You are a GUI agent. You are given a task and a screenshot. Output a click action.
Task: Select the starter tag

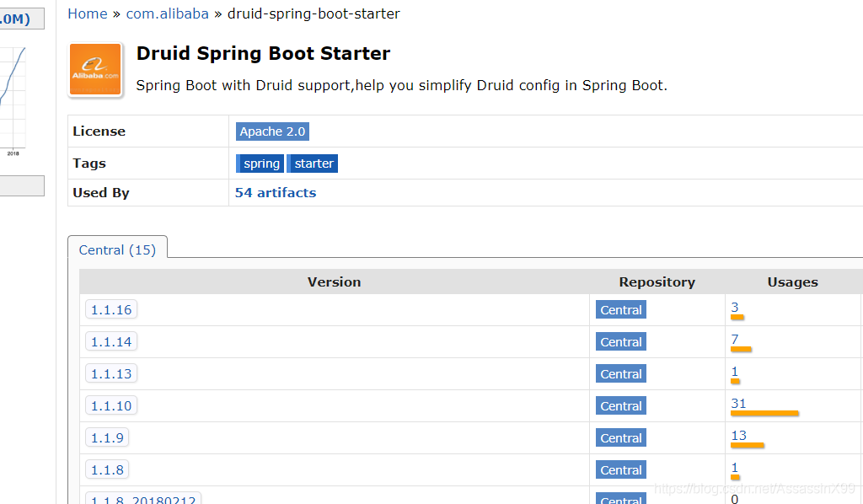pos(313,164)
